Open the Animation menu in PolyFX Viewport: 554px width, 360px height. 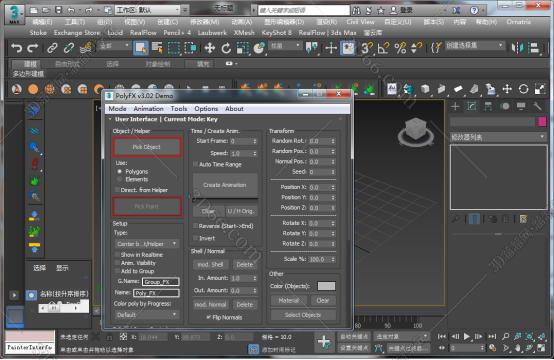coord(148,109)
